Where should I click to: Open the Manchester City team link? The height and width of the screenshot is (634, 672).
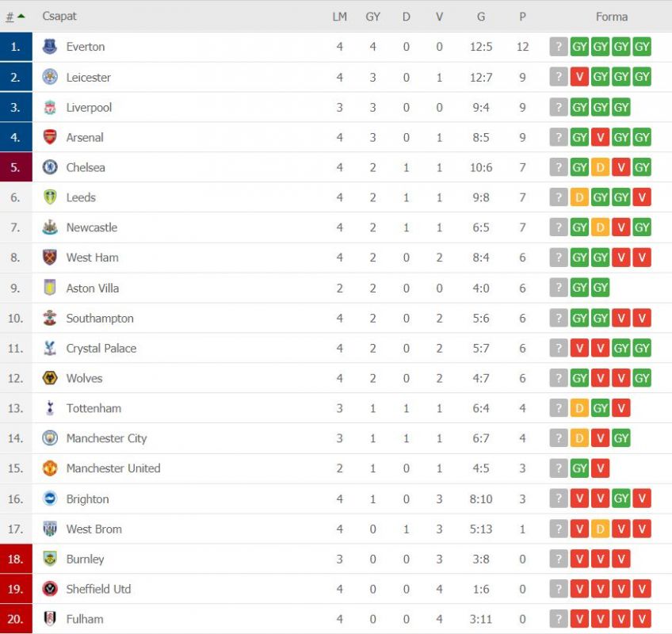click(x=106, y=438)
